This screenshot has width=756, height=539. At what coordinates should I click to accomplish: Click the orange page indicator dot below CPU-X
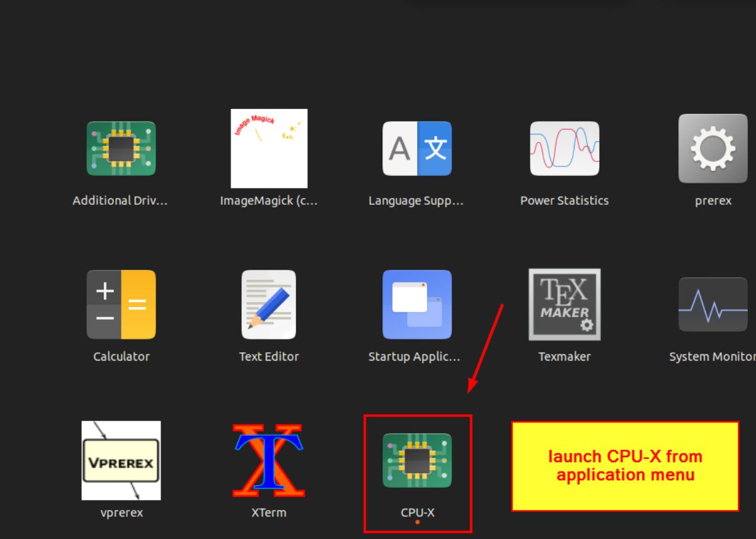418,523
